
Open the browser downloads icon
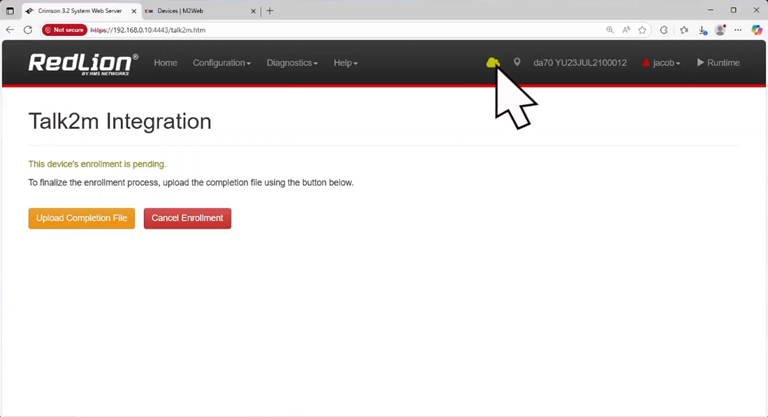pos(703,30)
